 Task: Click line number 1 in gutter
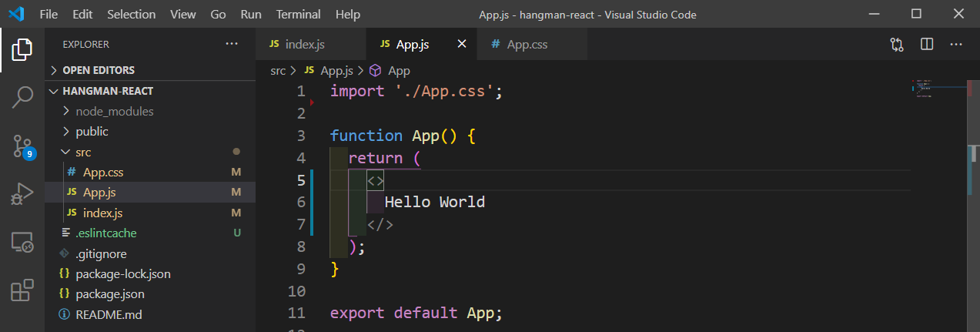click(x=301, y=91)
